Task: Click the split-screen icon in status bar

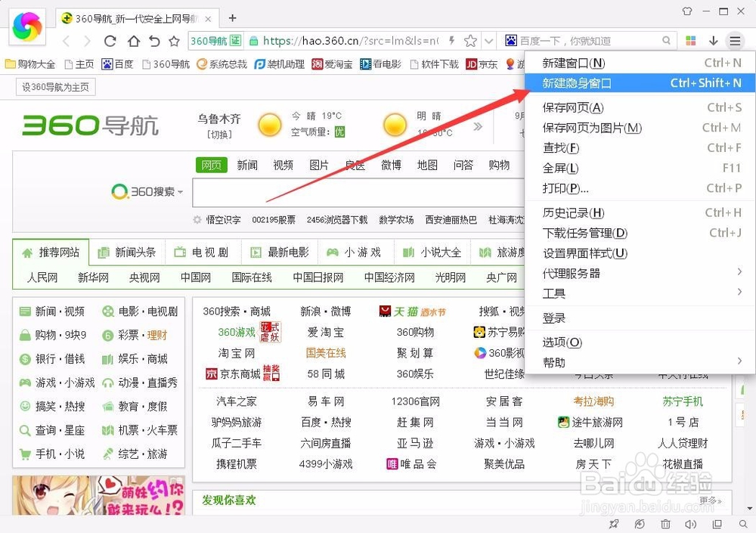Action: pos(717,524)
